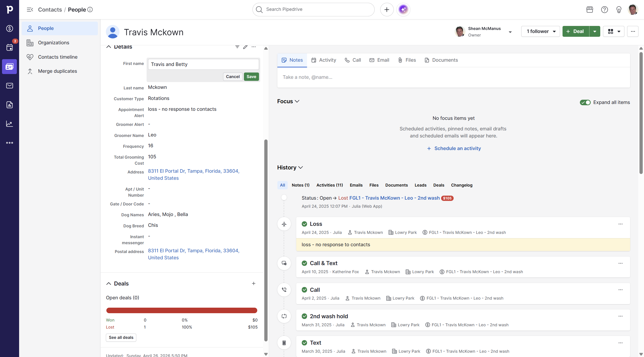
Task: Toggle the Call & Text completion check
Action: (x=304, y=263)
